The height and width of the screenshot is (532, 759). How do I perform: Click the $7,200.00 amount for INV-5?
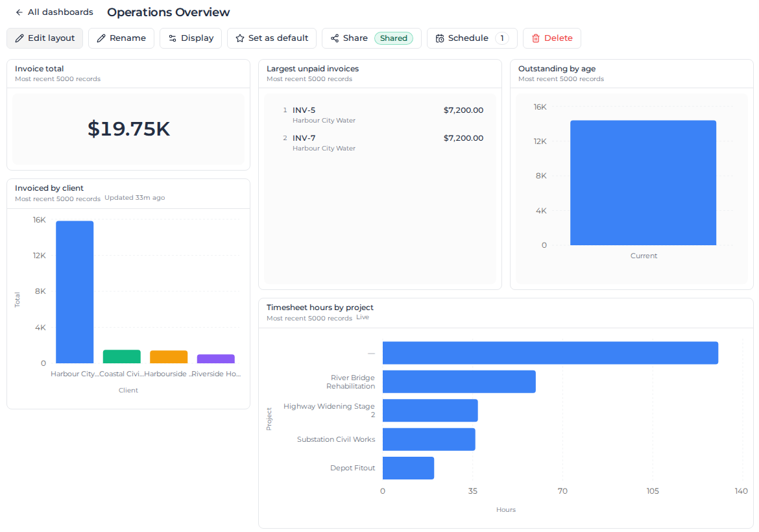pyautogui.click(x=463, y=110)
